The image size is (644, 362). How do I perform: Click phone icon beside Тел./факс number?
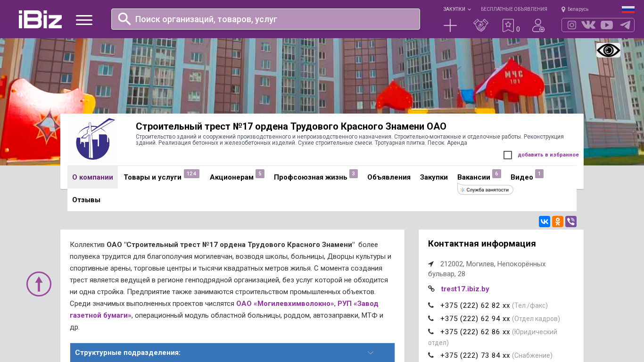pos(431,305)
